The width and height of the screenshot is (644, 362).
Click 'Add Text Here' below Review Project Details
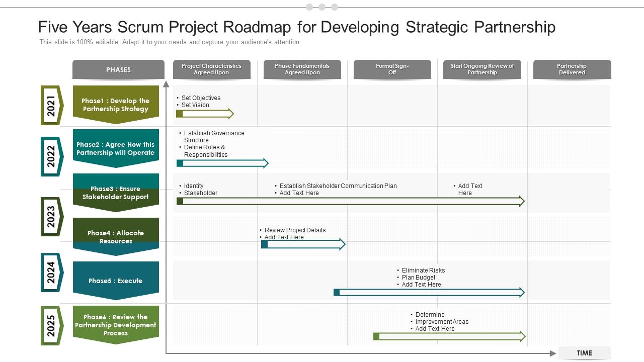point(284,237)
